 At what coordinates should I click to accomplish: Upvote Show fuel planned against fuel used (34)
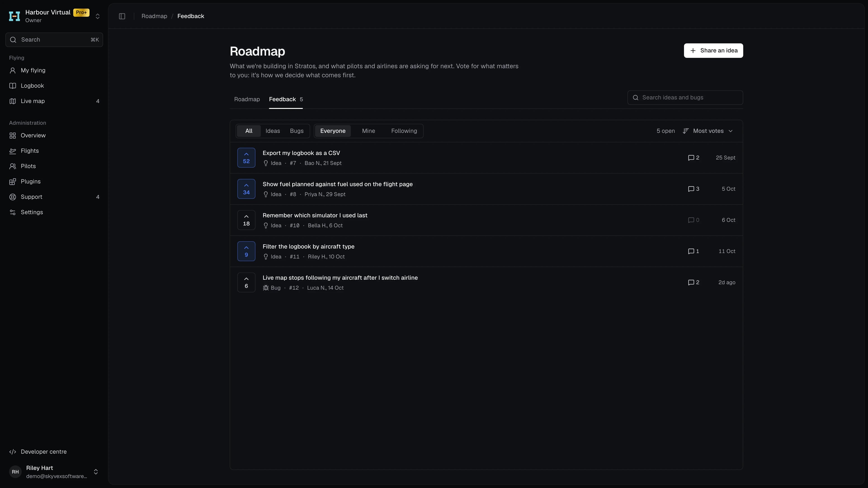click(246, 189)
